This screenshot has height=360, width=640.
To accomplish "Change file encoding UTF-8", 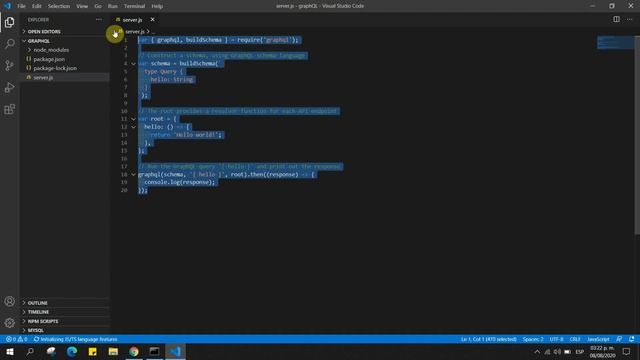I will coord(556,339).
